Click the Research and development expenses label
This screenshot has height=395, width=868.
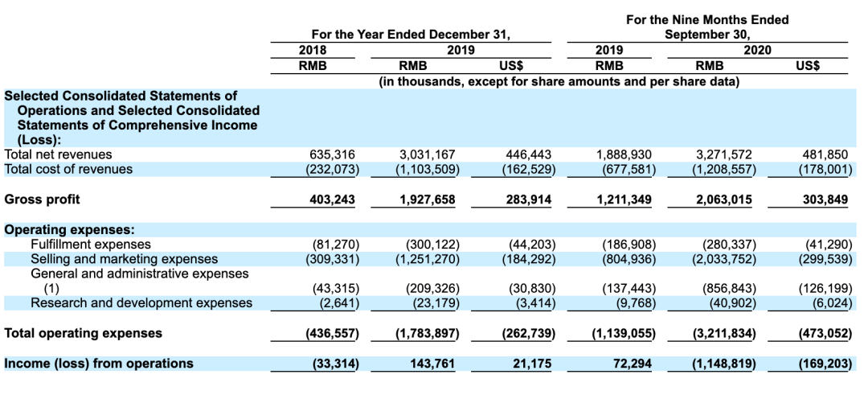141,303
